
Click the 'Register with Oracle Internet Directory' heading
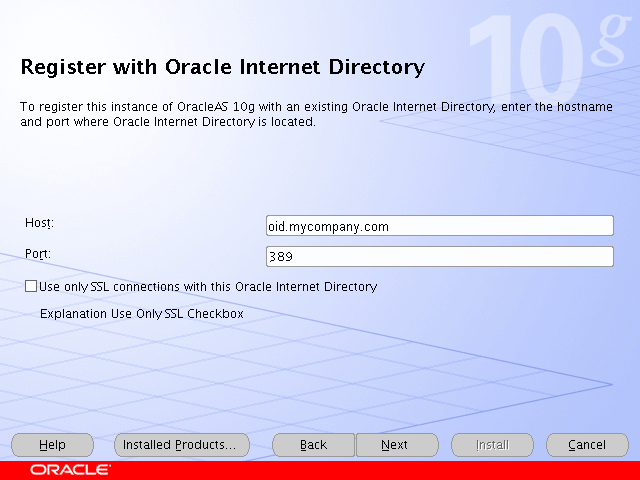[223, 68]
